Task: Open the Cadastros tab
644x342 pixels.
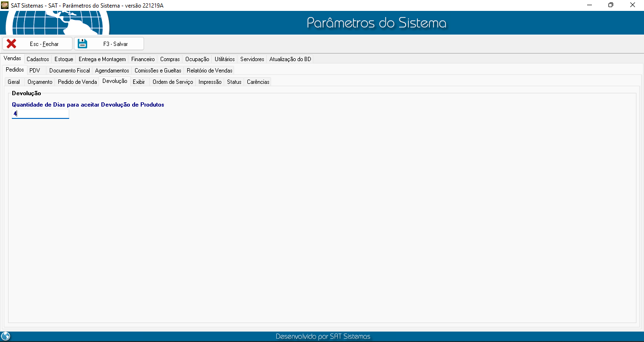Action: click(x=38, y=59)
